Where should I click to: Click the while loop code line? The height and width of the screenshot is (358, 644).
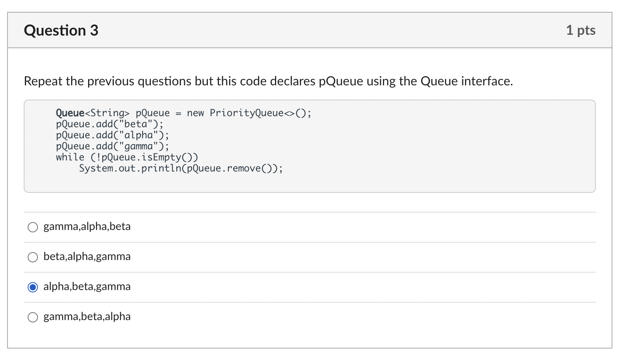(126, 157)
